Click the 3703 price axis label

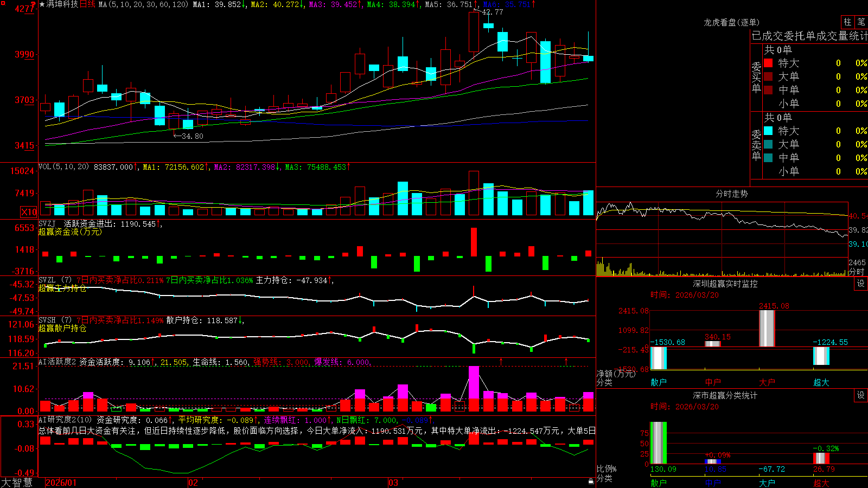24,100
